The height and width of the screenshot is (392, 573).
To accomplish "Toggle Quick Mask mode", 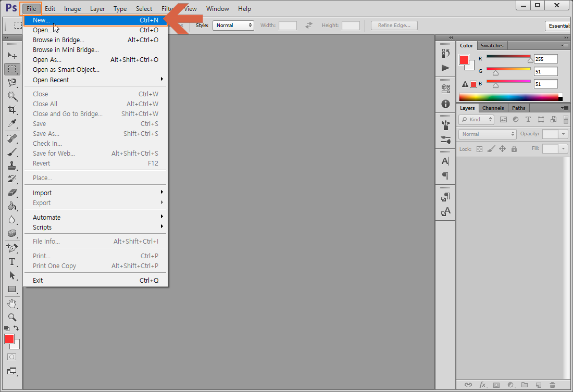I will point(11,357).
